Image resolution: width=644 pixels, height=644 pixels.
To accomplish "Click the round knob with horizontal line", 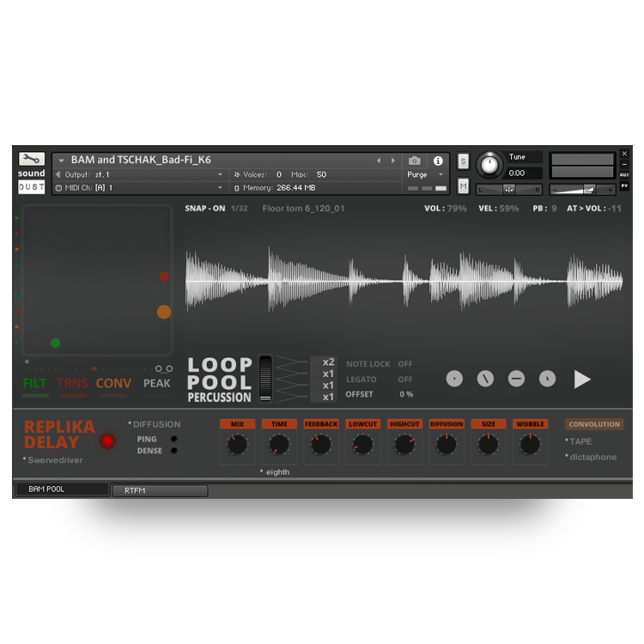I will (x=516, y=379).
